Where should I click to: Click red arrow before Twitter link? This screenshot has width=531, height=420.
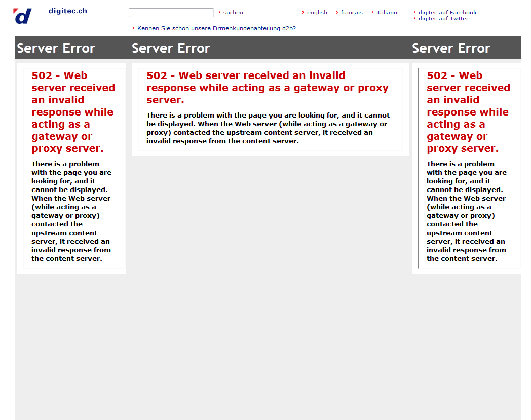(414, 18)
